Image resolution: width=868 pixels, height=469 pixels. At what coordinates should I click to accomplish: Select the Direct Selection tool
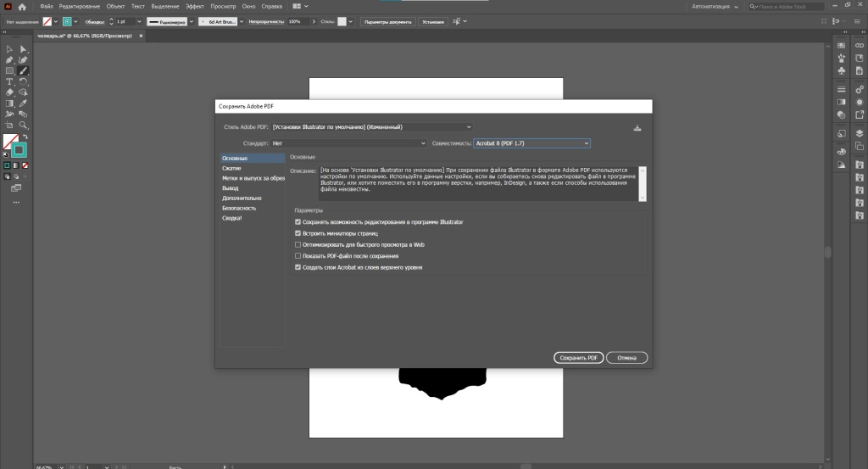(23, 49)
